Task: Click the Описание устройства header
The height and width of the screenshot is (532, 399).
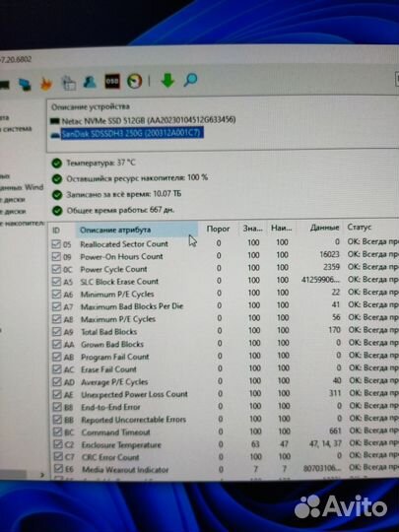Action: click(91, 106)
